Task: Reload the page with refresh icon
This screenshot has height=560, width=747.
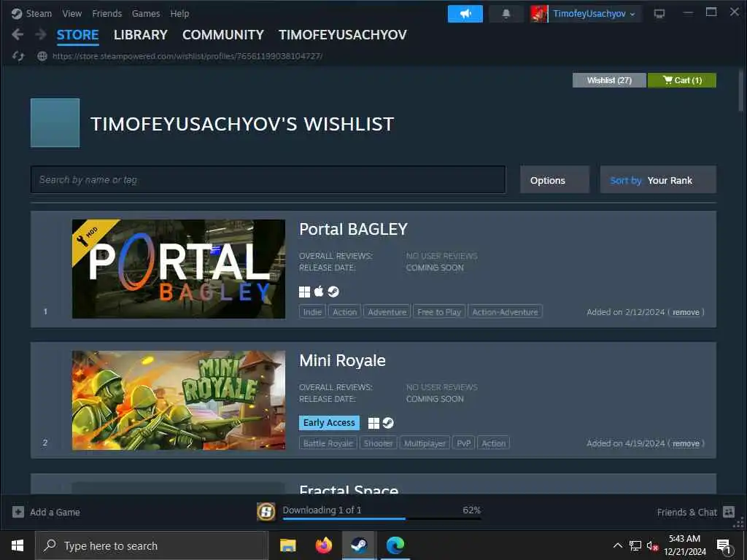Action: pyautogui.click(x=18, y=56)
